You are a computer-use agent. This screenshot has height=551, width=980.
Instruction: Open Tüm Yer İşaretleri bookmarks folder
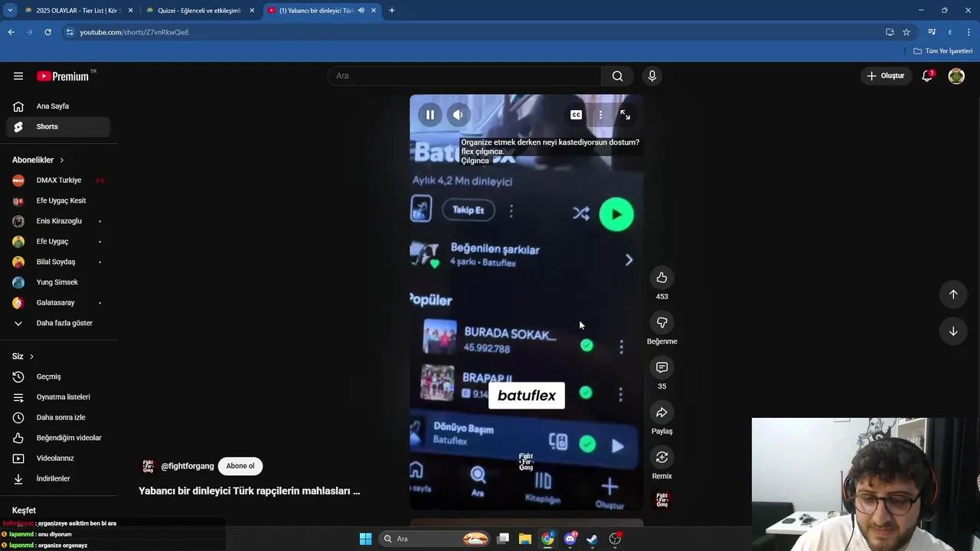pyautogui.click(x=943, y=51)
